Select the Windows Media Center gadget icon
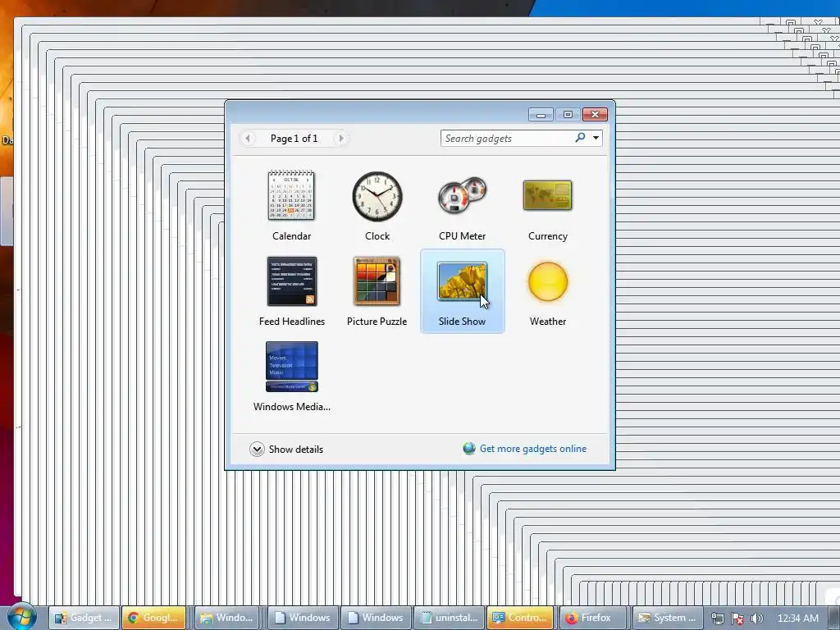 pyautogui.click(x=292, y=367)
